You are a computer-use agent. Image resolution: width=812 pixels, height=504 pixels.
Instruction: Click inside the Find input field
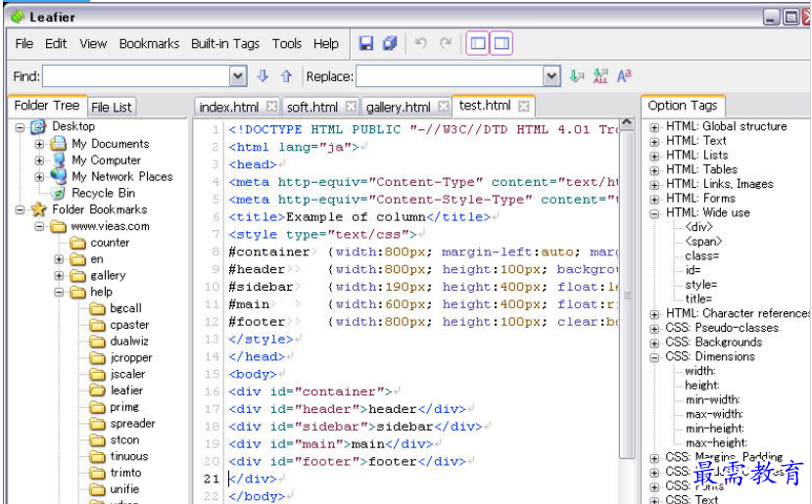click(x=136, y=76)
